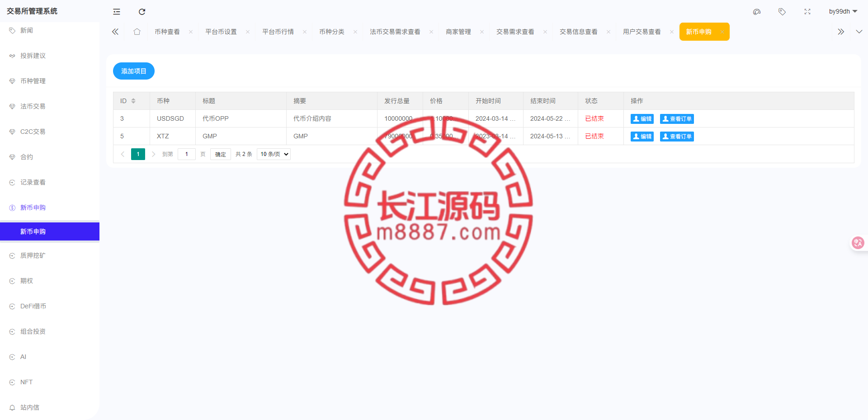The width and height of the screenshot is (868, 420).
Task: Go to next page arrow
Action: (x=153, y=154)
